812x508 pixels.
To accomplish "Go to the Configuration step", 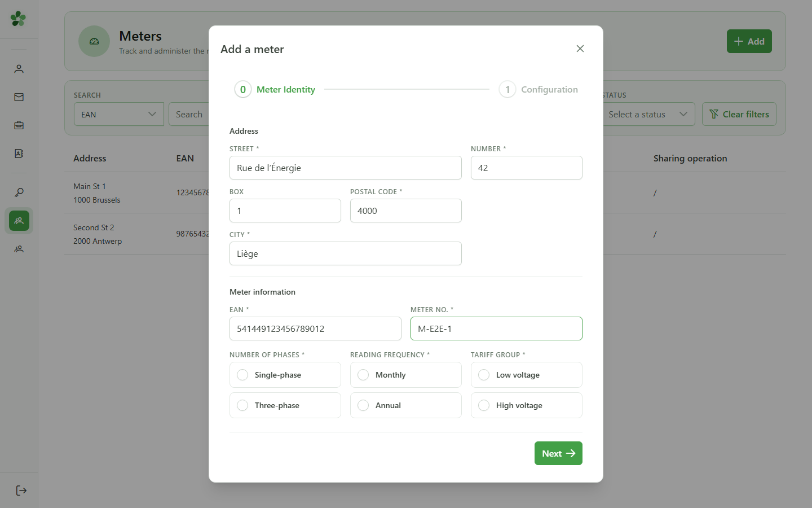I will pos(539,89).
